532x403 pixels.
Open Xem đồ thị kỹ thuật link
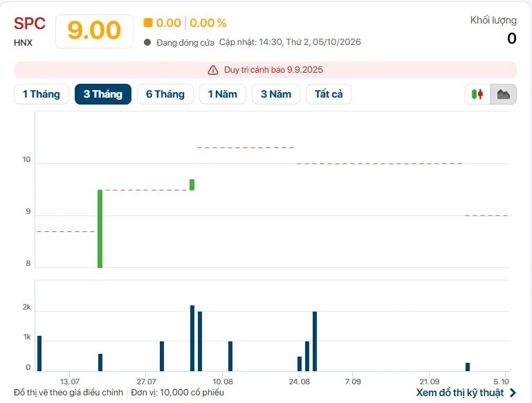click(x=460, y=393)
